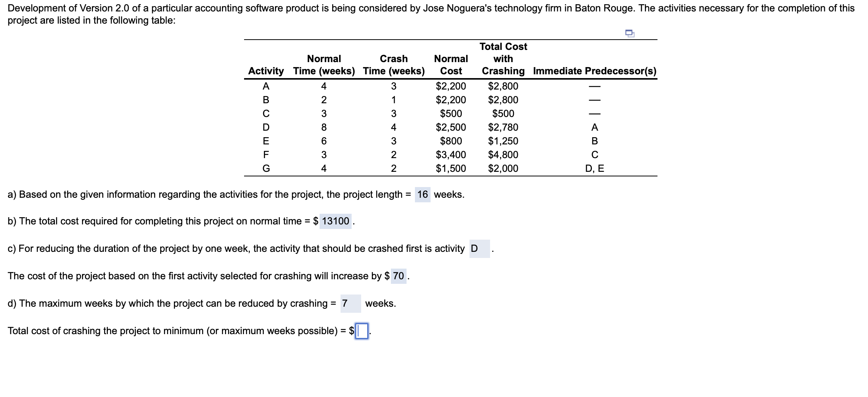Click the table pop-out icon
Screen dimensions: 868x397
(630, 34)
